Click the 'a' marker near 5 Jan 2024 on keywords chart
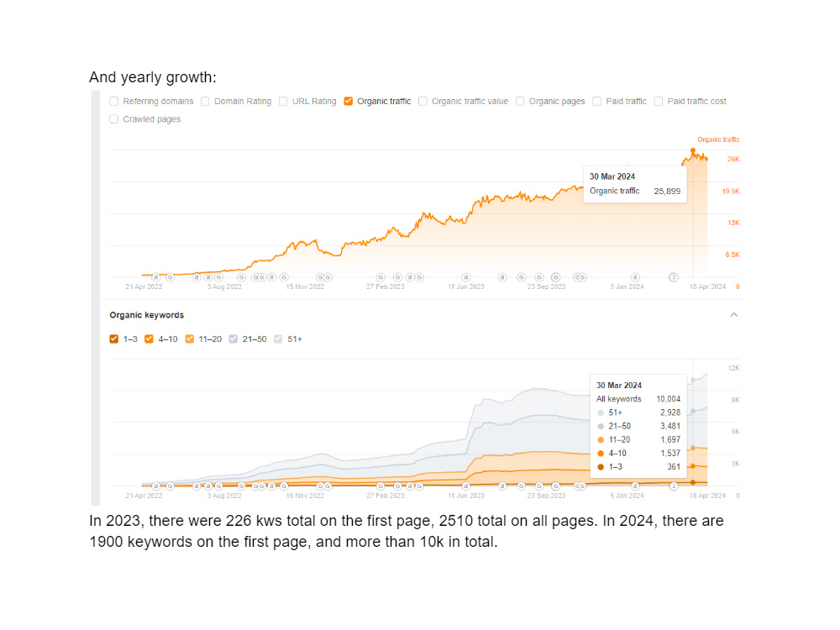 pos(635,486)
